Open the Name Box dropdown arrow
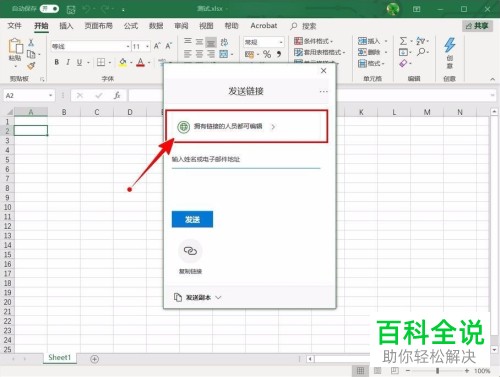 pyautogui.click(x=50, y=96)
